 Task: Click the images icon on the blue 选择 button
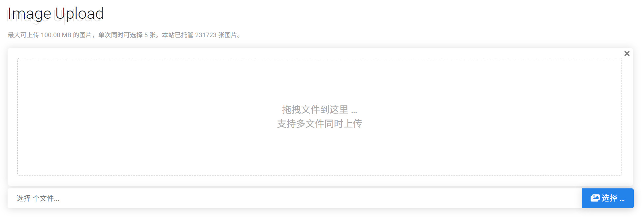595,198
